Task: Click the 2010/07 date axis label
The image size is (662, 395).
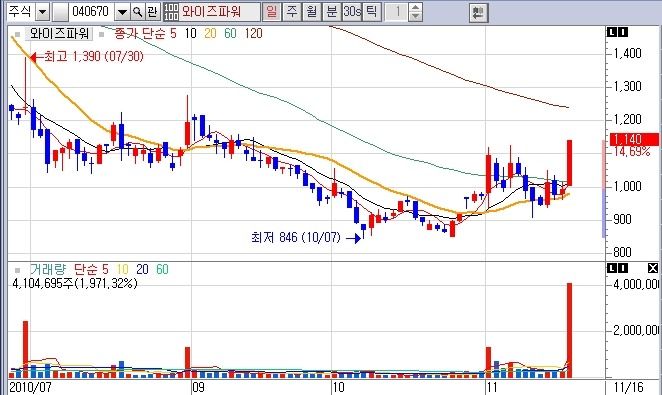Action: coord(30,387)
